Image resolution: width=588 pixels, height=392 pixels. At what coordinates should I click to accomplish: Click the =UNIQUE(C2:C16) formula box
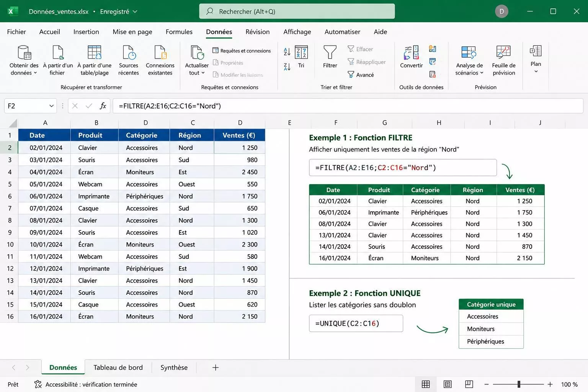point(356,323)
